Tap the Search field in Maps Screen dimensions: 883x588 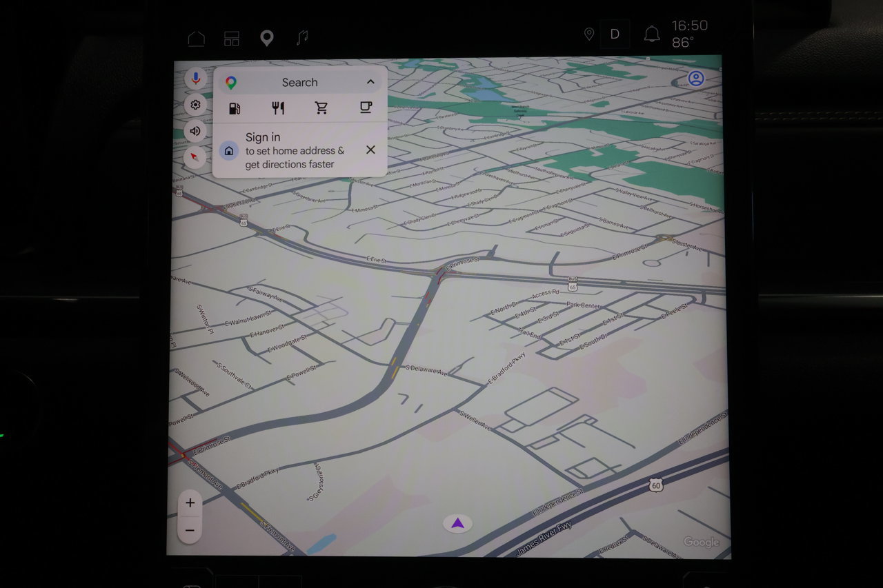300,82
